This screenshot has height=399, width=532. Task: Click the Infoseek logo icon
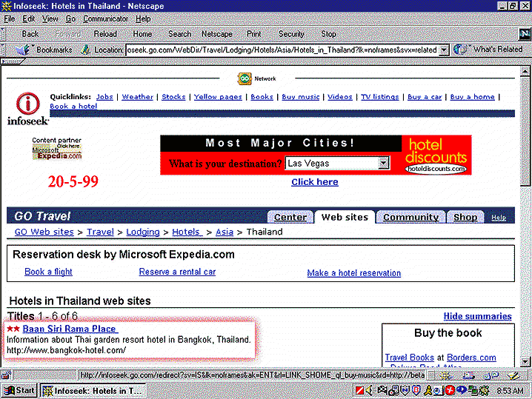28,107
